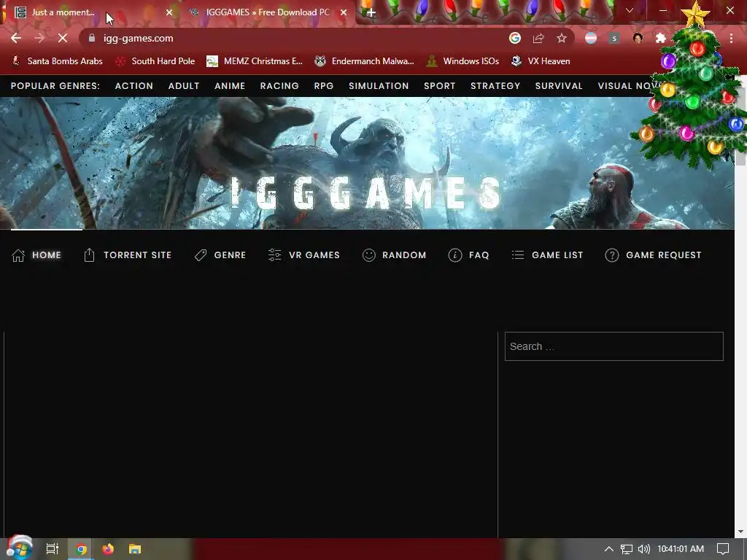Click the gray S extension icon
This screenshot has height=560, width=747.
(x=614, y=38)
